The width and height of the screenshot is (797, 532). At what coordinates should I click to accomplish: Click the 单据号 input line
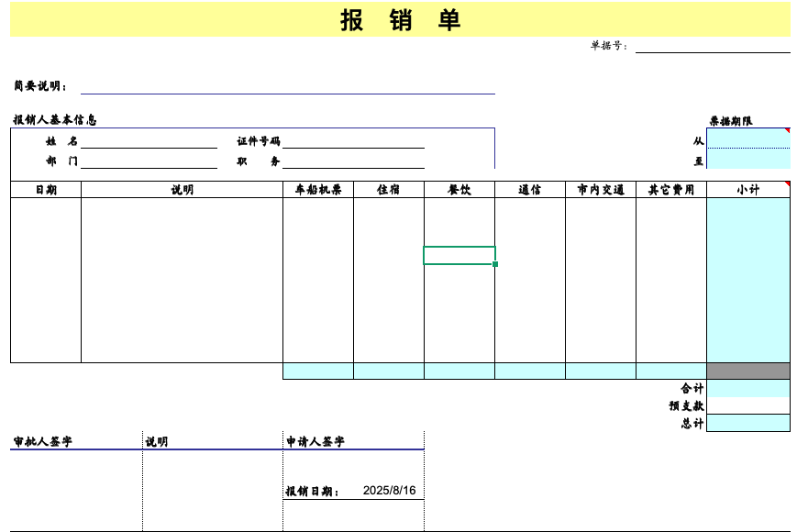713,46
